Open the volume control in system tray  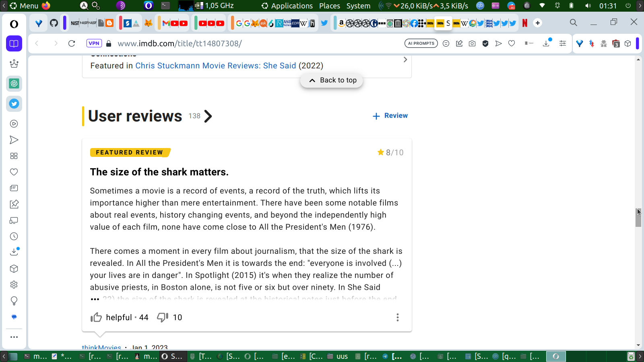click(x=588, y=6)
